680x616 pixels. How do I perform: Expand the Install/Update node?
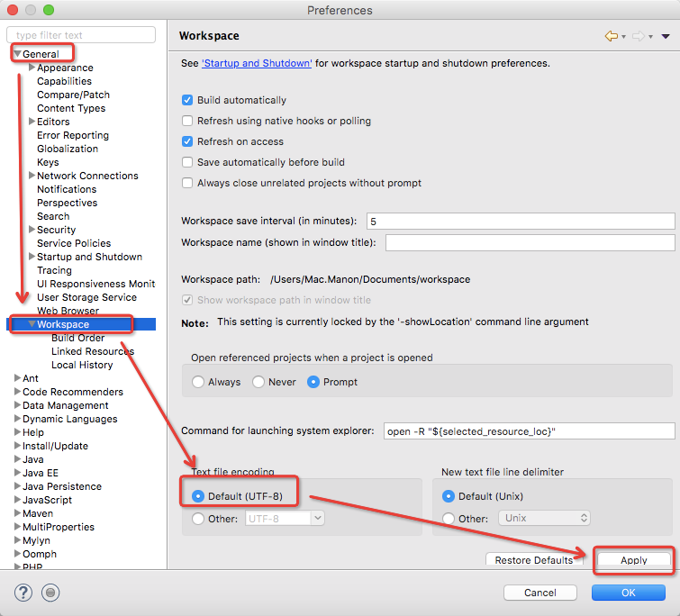(x=17, y=446)
